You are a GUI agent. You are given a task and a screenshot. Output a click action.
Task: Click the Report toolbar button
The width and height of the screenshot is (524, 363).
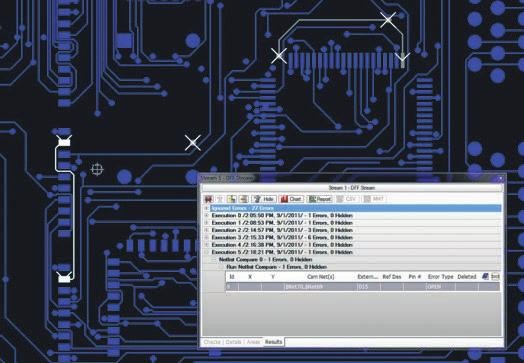[319, 199]
